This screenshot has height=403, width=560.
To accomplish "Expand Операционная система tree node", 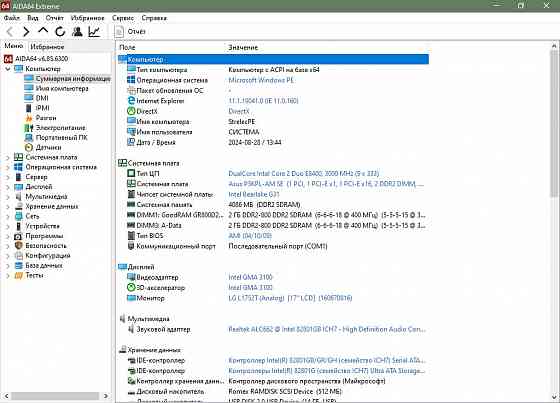I will coord(8,167).
